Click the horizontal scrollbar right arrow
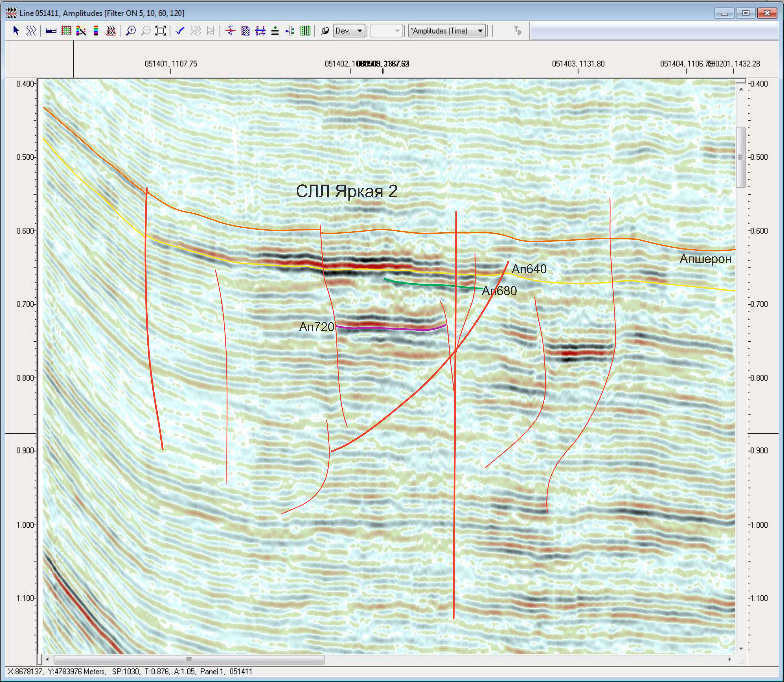Viewport: 784px width, 682px height. tap(729, 659)
